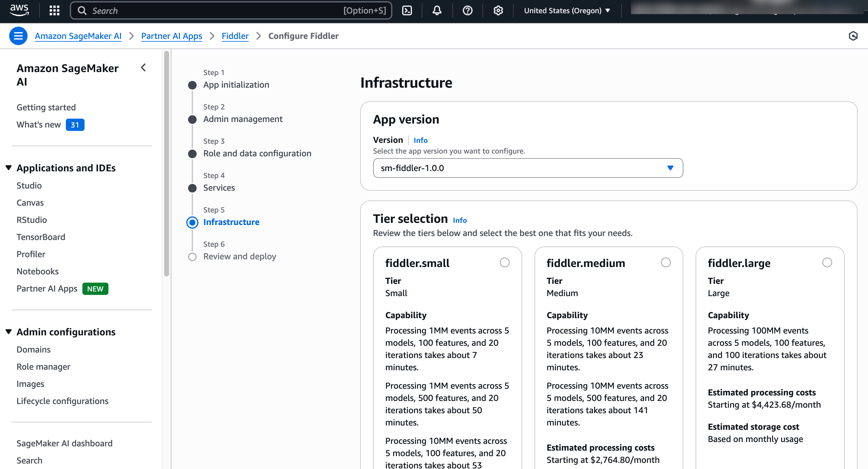Open the AWS services grid menu
Screen dimensions: 868x469
coord(54,10)
